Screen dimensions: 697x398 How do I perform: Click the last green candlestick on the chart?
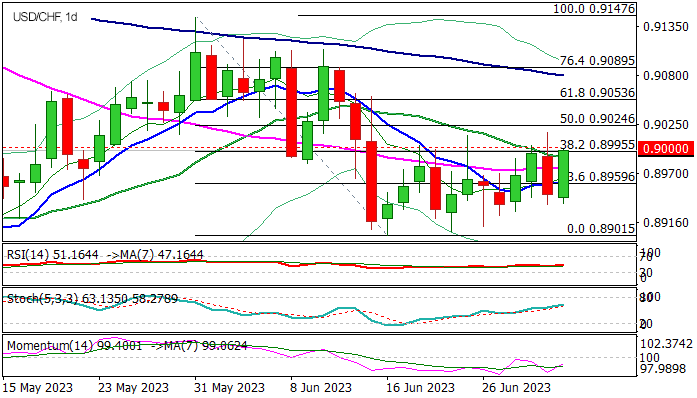pos(563,174)
